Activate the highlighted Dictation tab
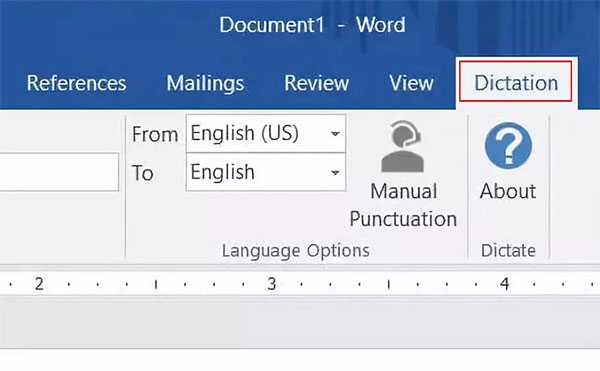The width and height of the screenshot is (600, 371). [x=516, y=82]
